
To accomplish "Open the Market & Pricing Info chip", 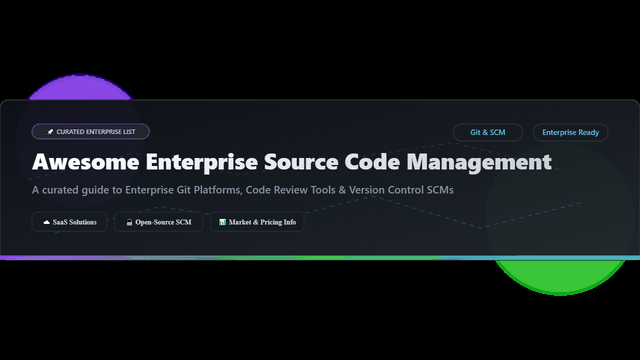I will [x=257, y=222].
